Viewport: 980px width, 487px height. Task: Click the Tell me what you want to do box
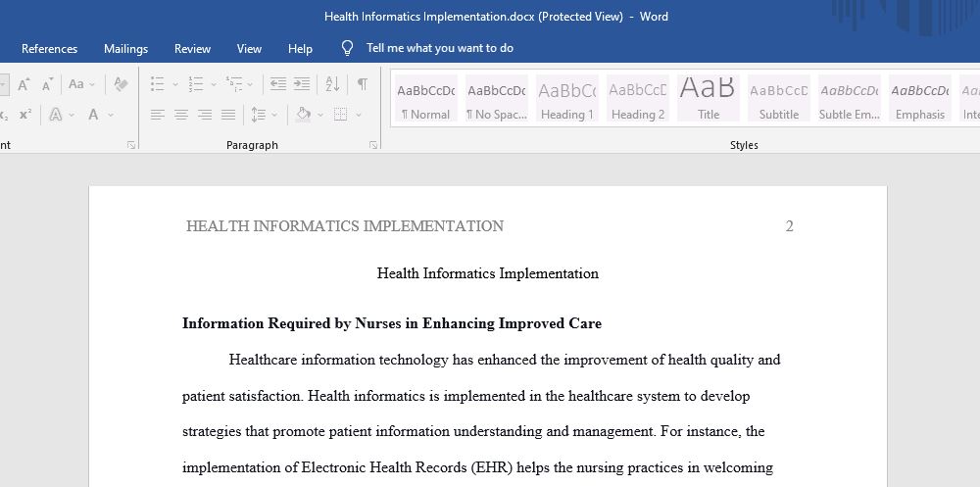pos(440,48)
